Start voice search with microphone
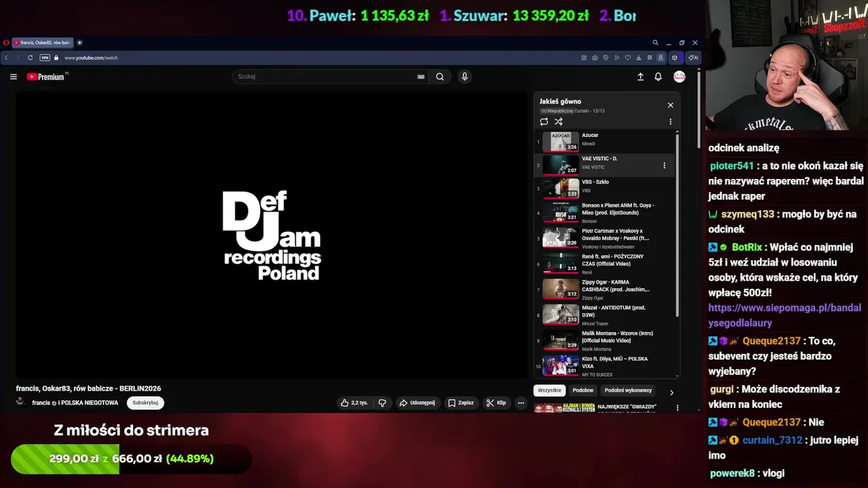868x488 pixels. tap(465, 77)
